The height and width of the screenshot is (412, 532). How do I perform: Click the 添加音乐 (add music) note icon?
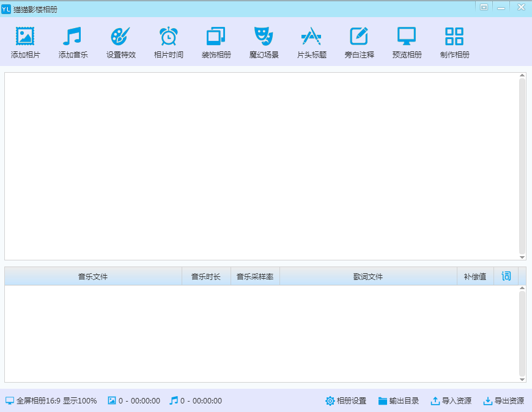pos(72,36)
